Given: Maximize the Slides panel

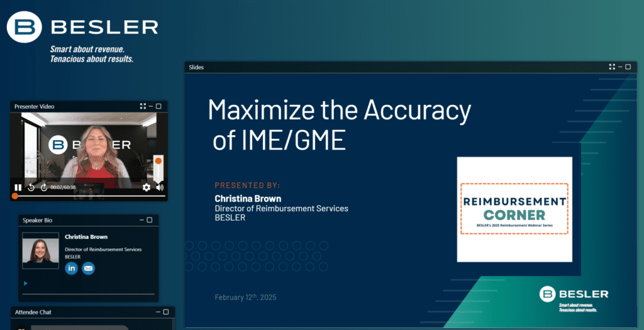Looking at the screenshot, I should [628, 67].
